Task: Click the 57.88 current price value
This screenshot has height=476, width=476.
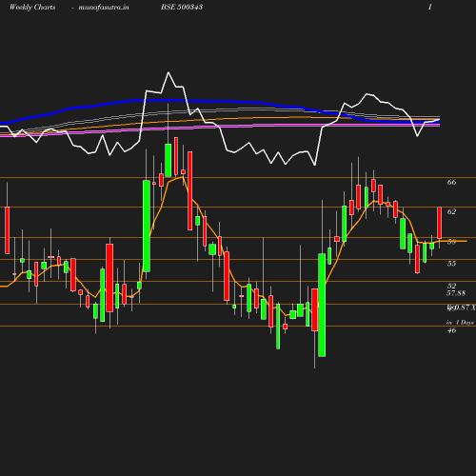Action: pyautogui.click(x=456, y=293)
